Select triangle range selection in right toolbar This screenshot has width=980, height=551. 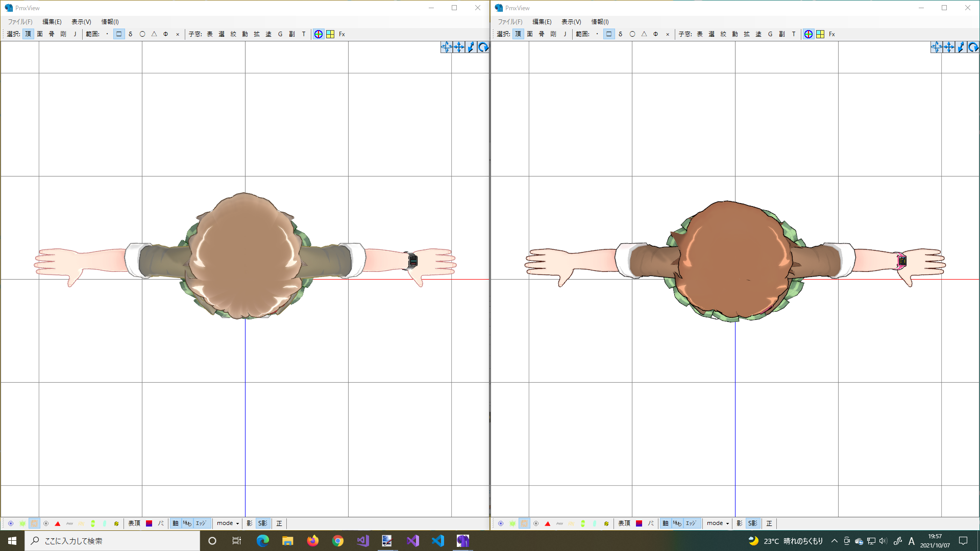(x=644, y=34)
